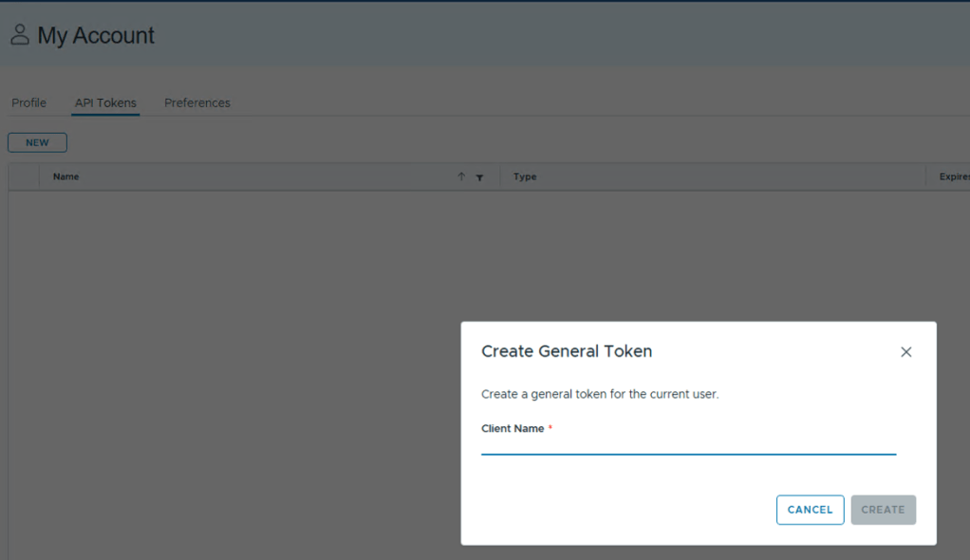Open the Preferences tab
Image resolution: width=970 pixels, height=560 pixels.
(196, 103)
